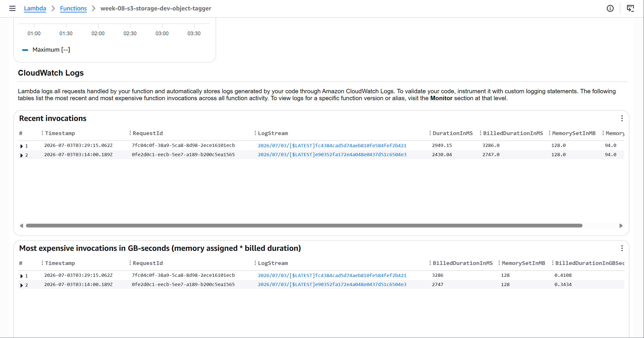Click the 02:00 chart axis label
Screen dimensions: 644x338
(x=98, y=33)
